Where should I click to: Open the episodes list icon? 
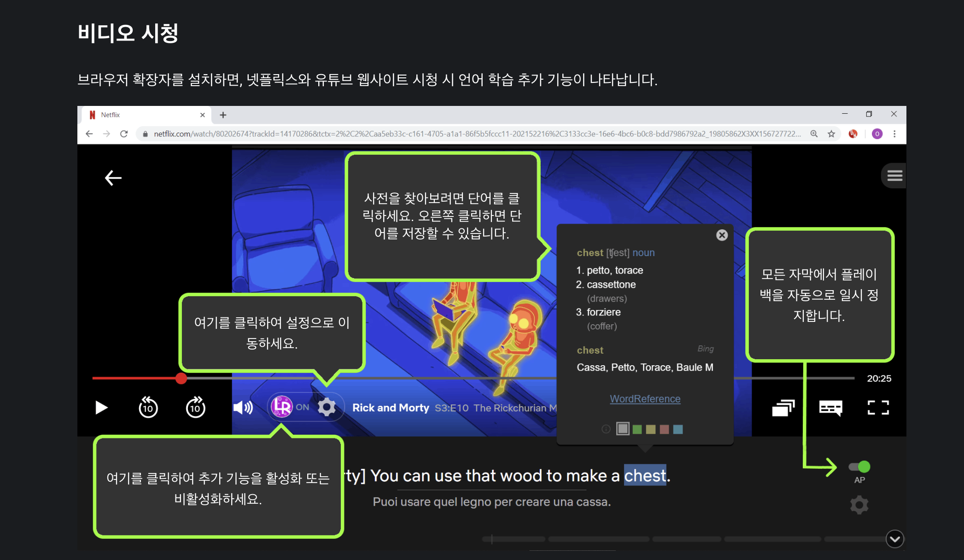[x=783, y=408]
